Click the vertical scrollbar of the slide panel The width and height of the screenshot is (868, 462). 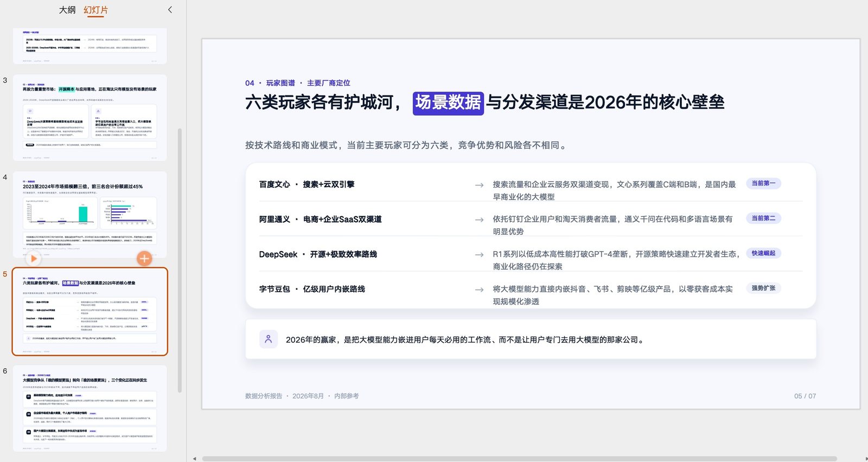(180, 260)
